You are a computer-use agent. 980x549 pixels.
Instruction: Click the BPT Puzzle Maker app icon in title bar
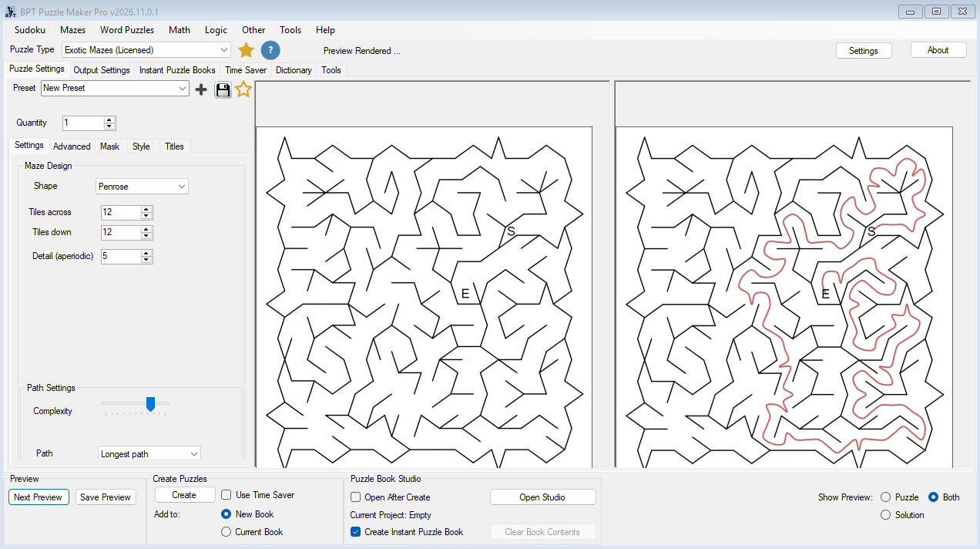[x=10, y=12]
